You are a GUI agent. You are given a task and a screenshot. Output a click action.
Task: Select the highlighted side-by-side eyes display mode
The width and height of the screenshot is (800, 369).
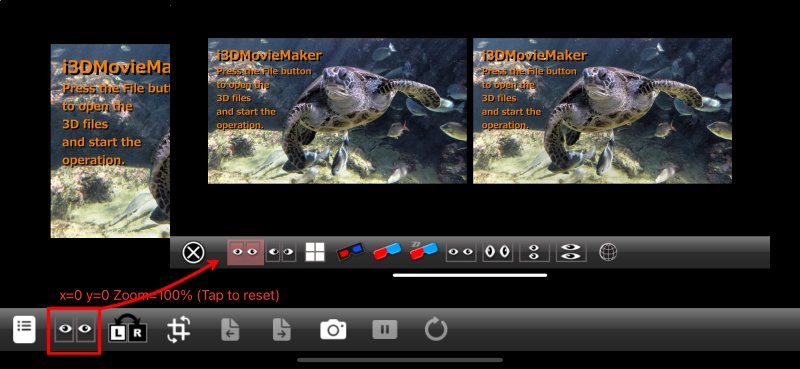(245, 252)
